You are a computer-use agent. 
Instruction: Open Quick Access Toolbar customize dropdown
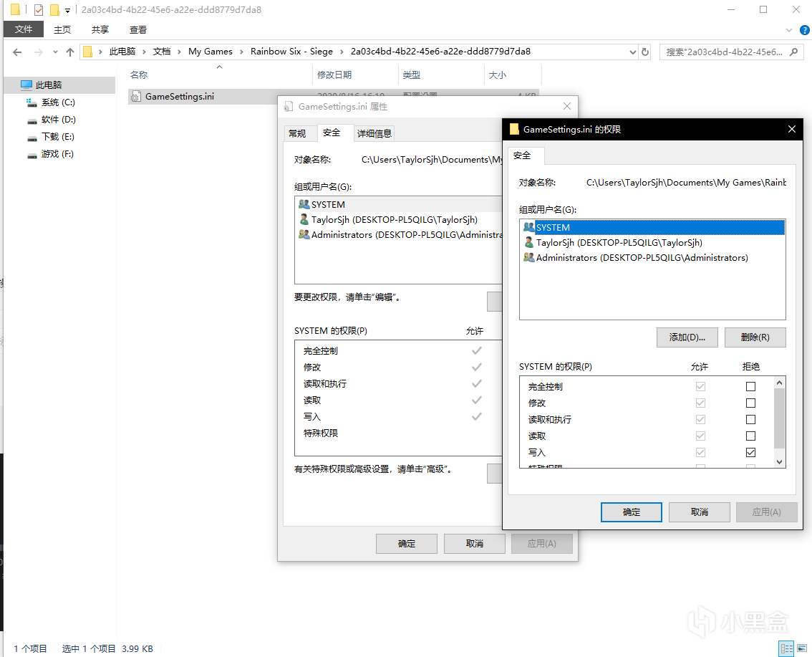(67, 10)
